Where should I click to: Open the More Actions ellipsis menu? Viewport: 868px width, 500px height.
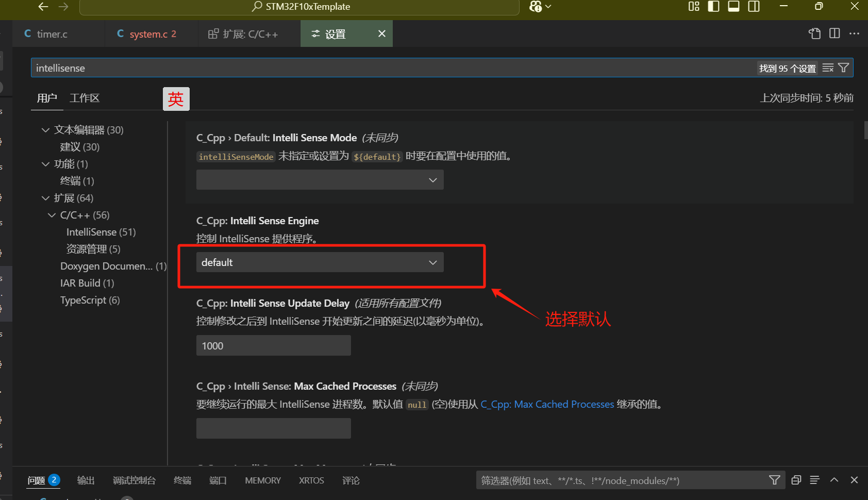854,34
